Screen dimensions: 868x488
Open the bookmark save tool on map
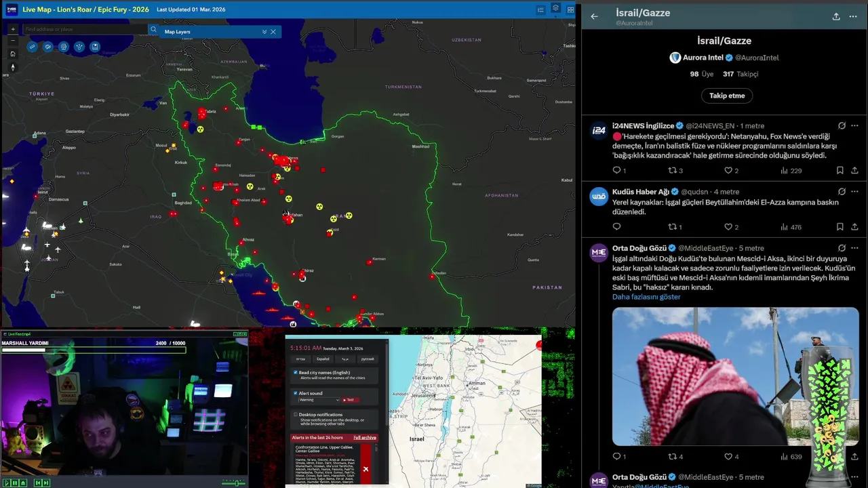pos(95,47)
